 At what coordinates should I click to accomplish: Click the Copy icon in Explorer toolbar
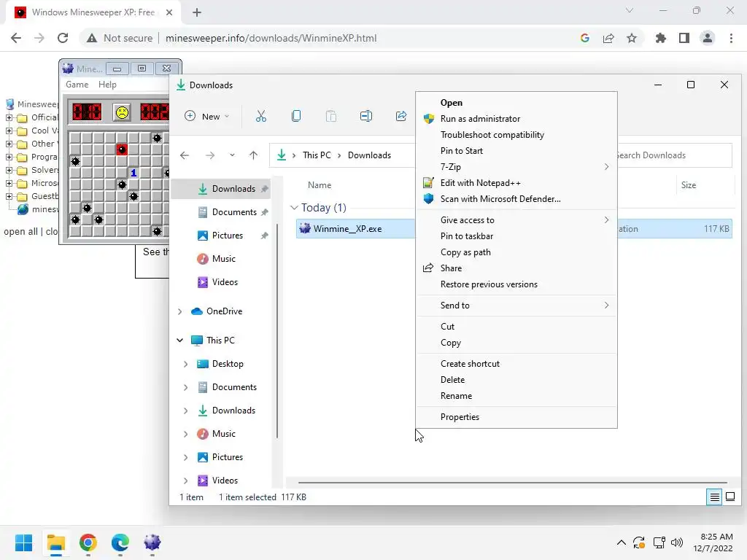tap(296, 116)
